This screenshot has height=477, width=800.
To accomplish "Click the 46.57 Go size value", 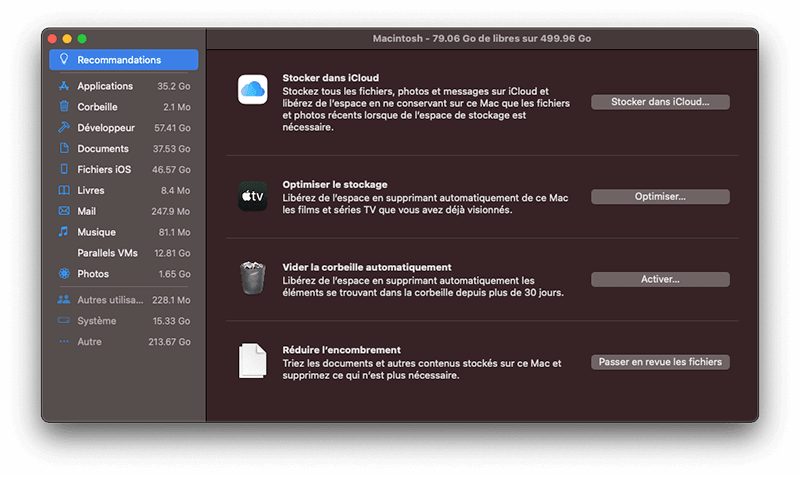I will point(171,169).
